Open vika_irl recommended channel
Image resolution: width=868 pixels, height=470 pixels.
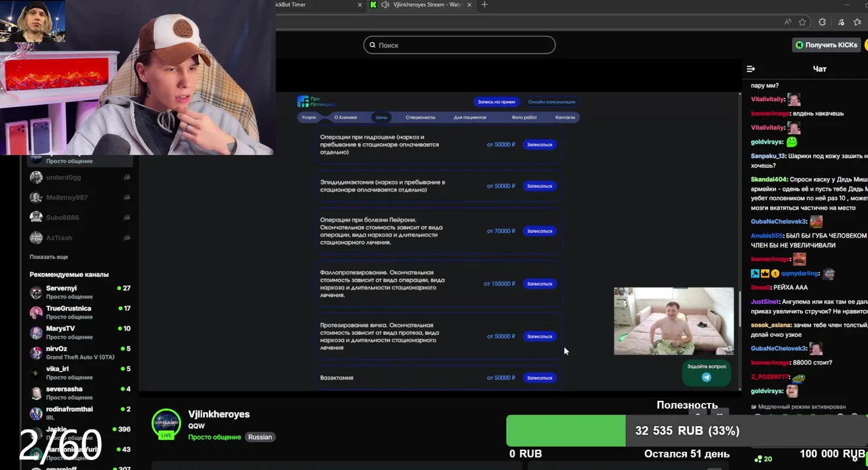(x=78, y=373)
